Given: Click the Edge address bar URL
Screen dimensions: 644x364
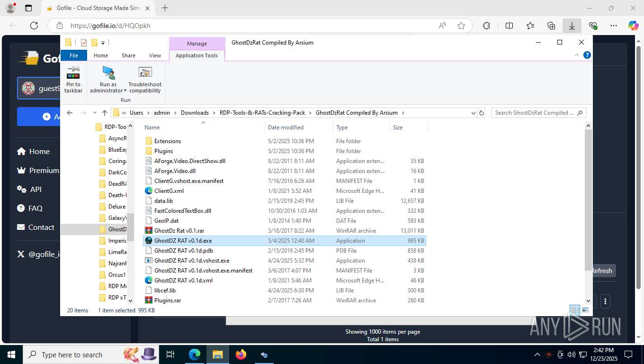Looking at the screenshot, I should [x=110, y=26].
